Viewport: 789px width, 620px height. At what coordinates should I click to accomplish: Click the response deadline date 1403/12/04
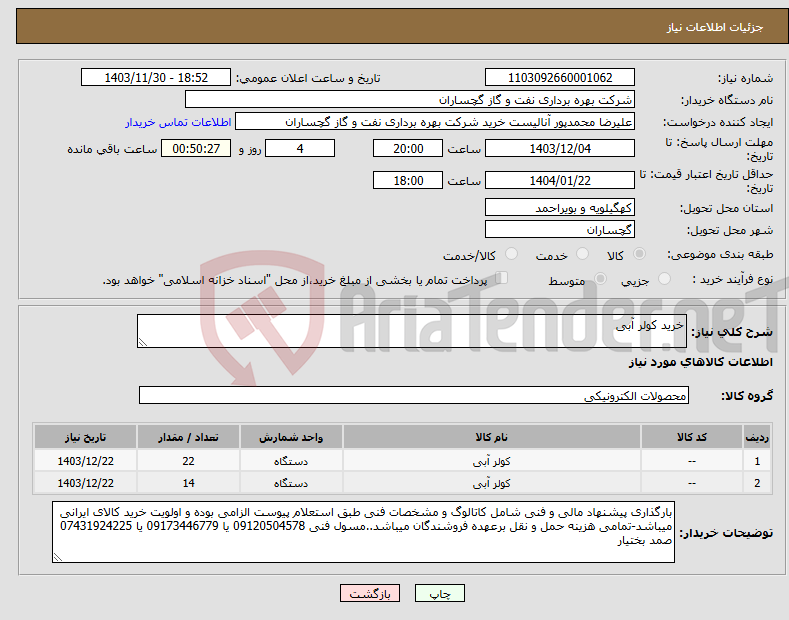[x=560, y=148]
